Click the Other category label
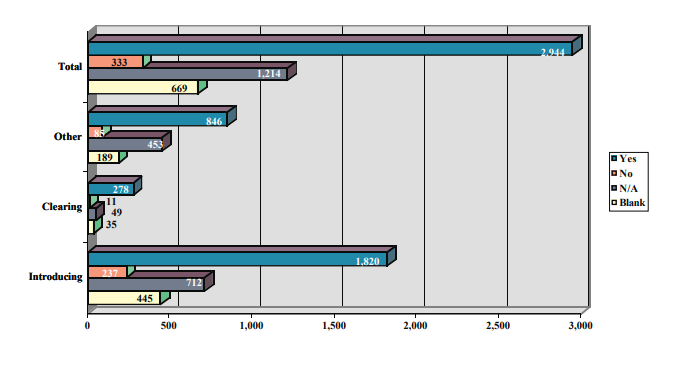 click(x=67, y=137)
